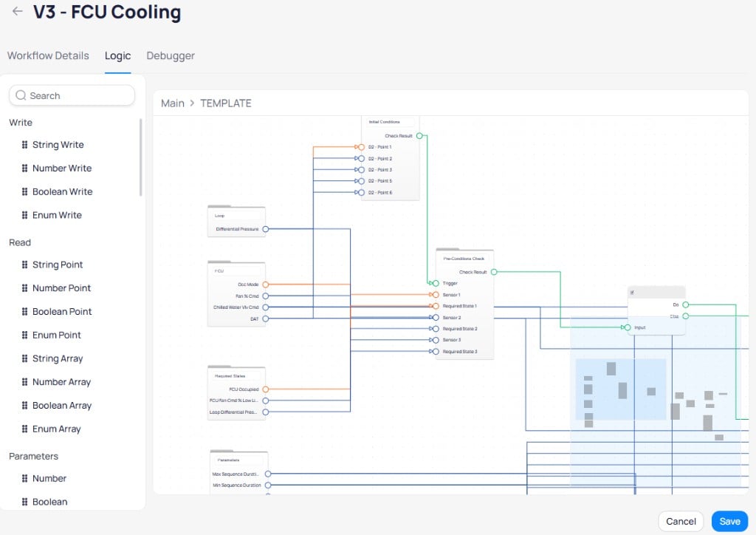This screenshot has height=535, width=756.
Task: Click the D2 - Point 6 input port
Action: coord(361,192)
